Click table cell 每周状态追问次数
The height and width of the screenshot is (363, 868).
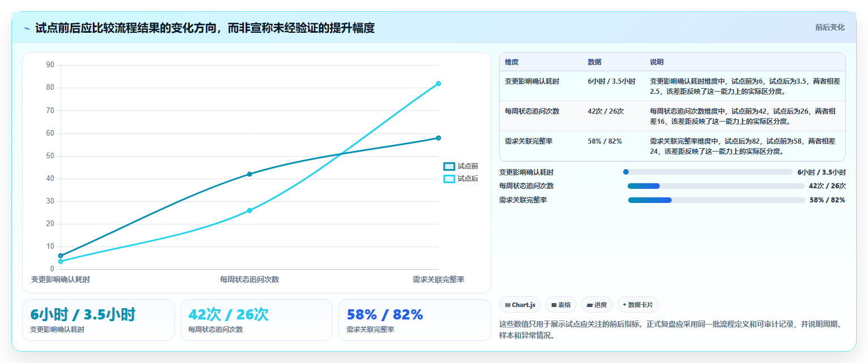coord(532,111)
